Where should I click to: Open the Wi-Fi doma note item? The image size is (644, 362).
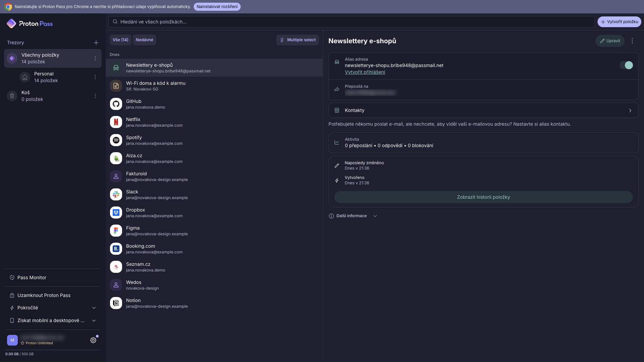click(x=214, y=86)
